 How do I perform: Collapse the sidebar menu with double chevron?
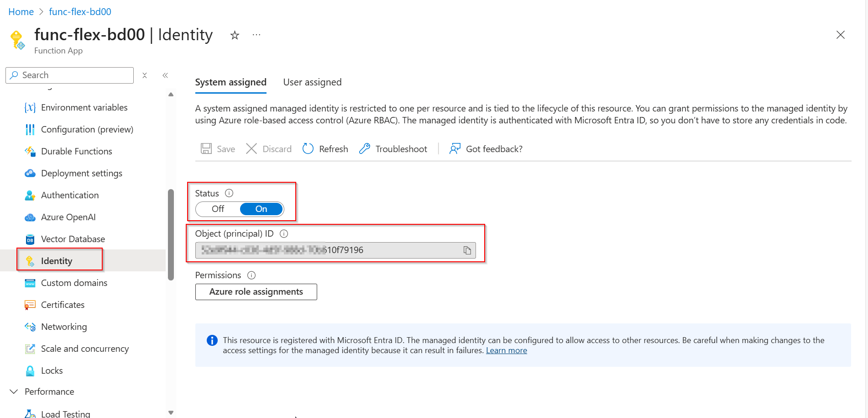coord(165,75)
